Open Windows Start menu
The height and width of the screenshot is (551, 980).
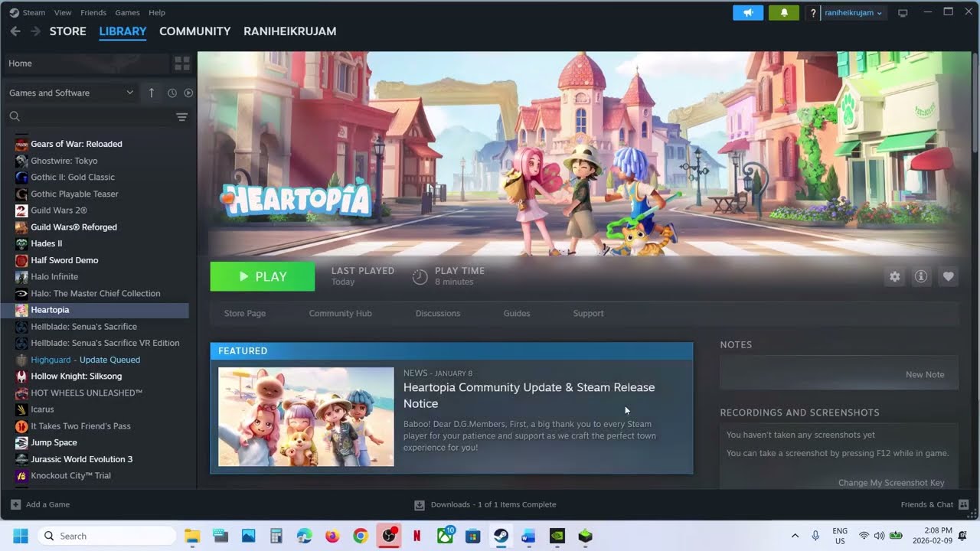tap(21, 536)
